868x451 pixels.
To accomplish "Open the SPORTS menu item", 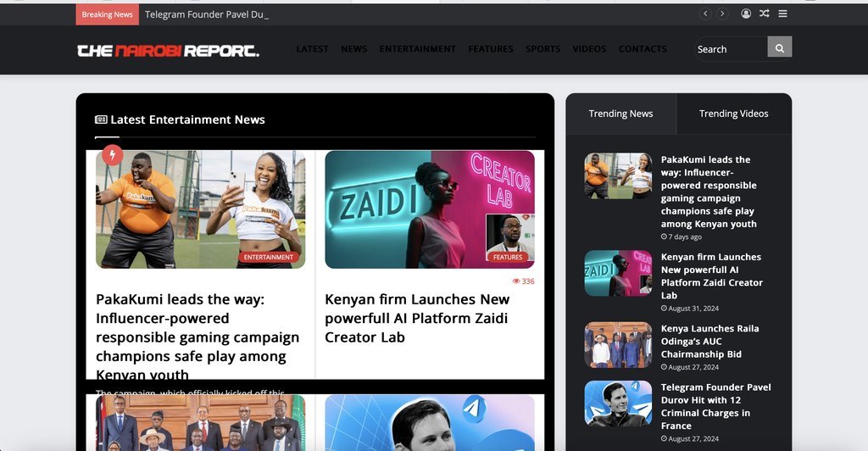I will [x=543, y=48].
